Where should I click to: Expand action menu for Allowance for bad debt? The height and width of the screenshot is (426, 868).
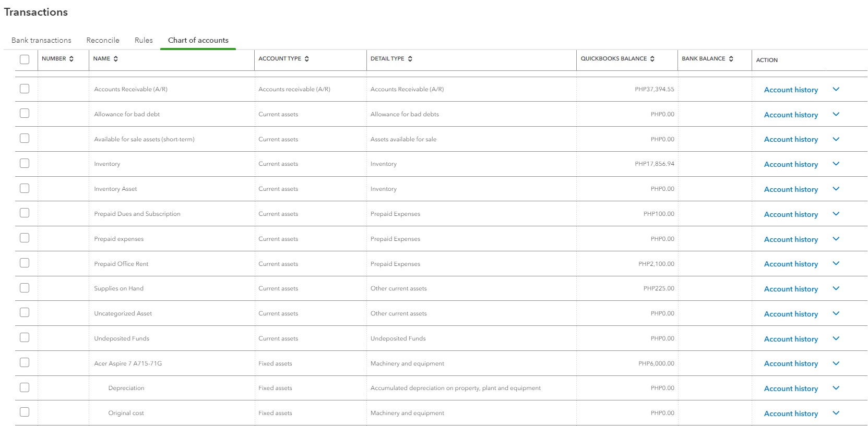[836, 114]
